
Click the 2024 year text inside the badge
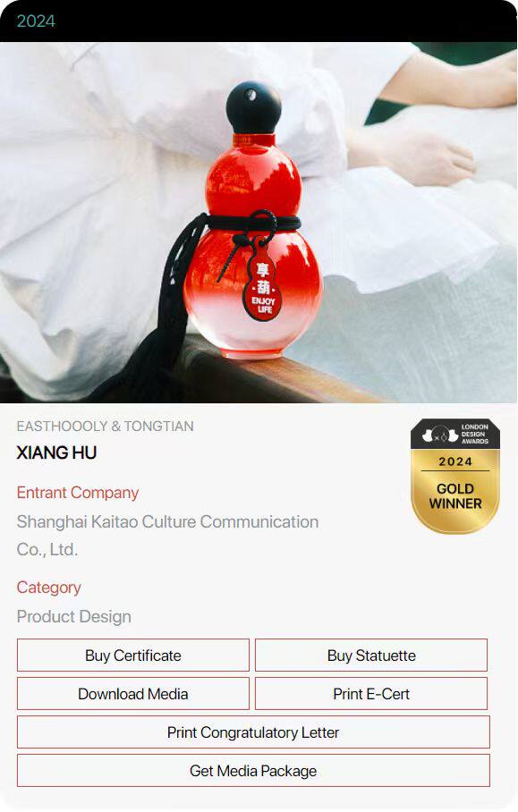click(455, 461)
